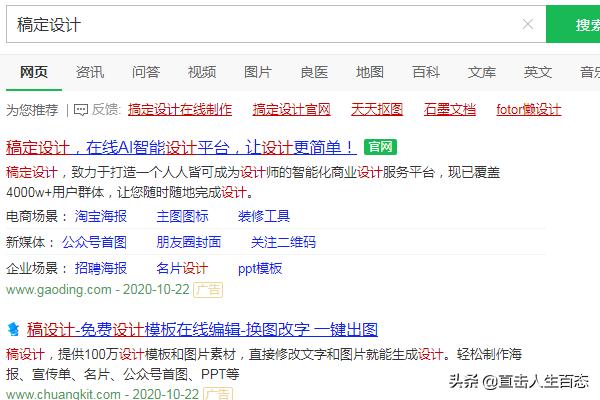Switch to the 文库 tab
Image resolution: width=600 pixels, height=400 pixels.
point(482,72)
